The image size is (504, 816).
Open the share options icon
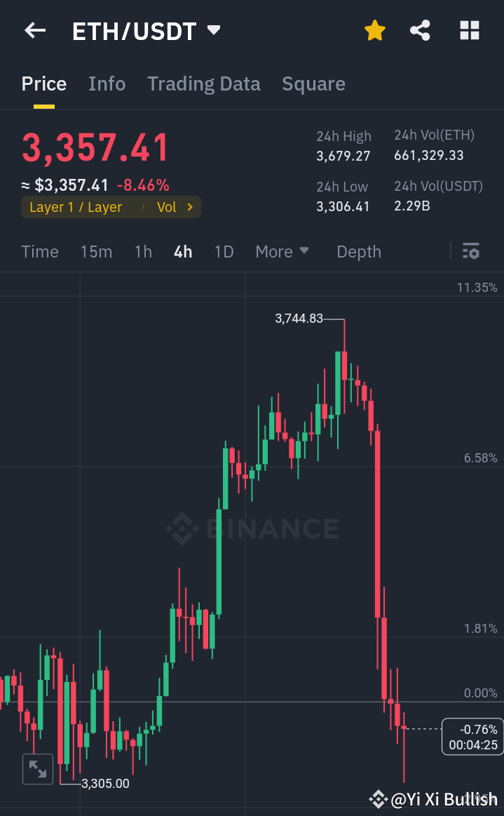point(420,30)
